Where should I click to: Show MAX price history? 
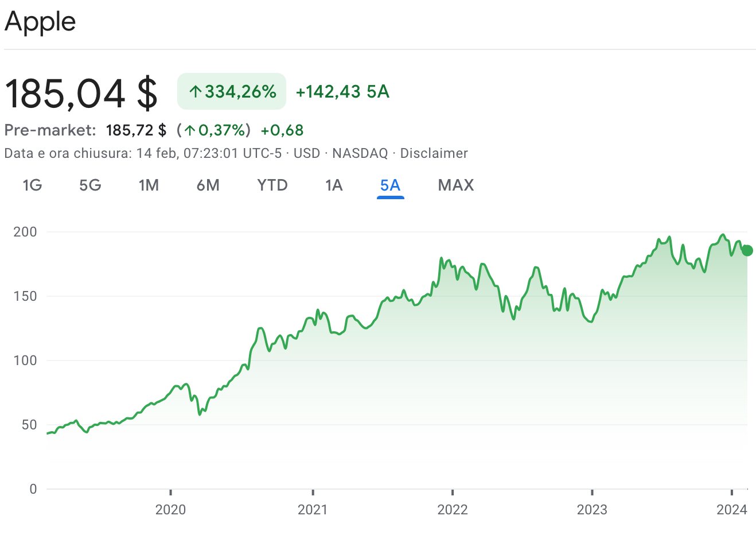tap(455, 185)
